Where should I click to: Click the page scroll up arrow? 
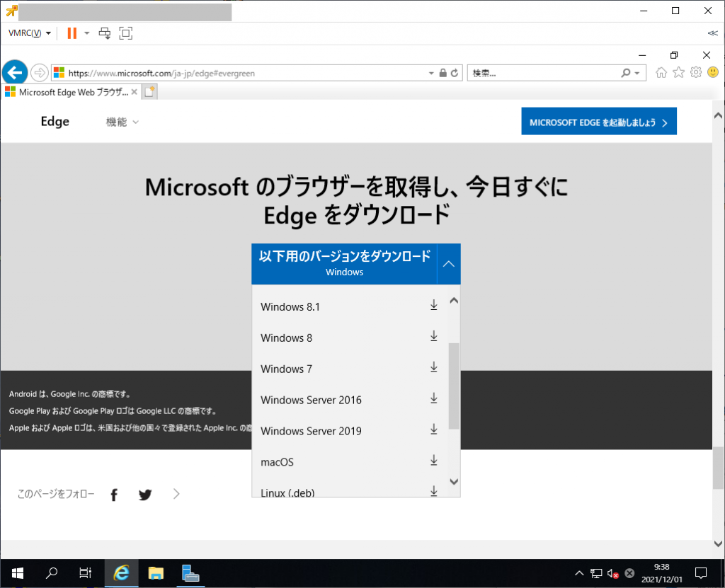click(x=718, y=115)
